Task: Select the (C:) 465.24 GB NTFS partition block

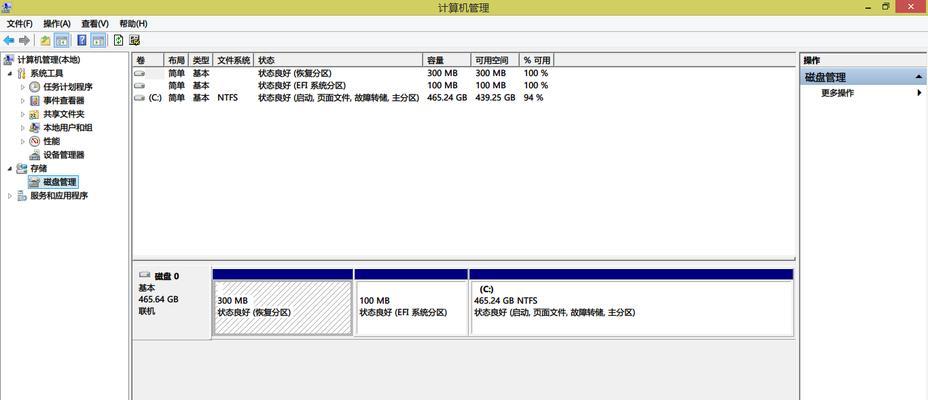Action: pos(631,308)
